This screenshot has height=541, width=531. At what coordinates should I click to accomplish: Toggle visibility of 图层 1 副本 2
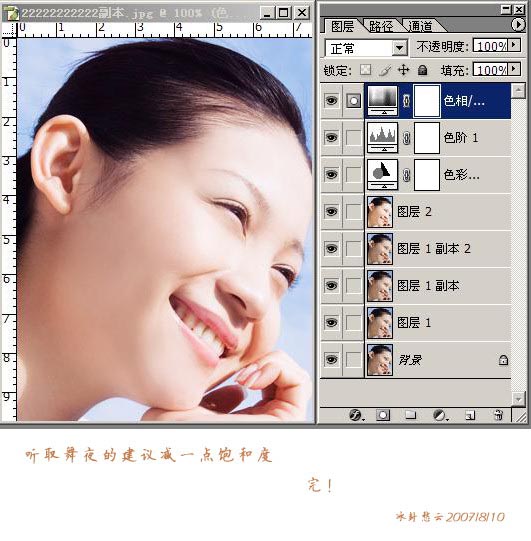click(x=331, y=248)
